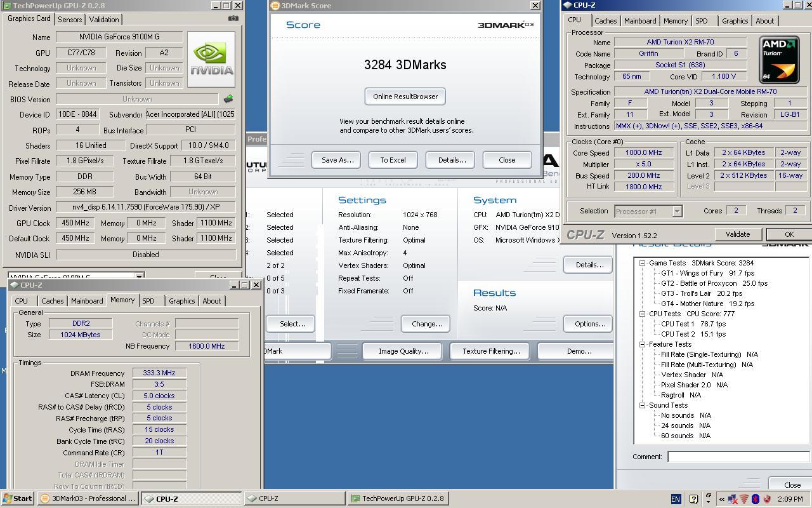Click the Bluetooth tray icon

(756, 499)
